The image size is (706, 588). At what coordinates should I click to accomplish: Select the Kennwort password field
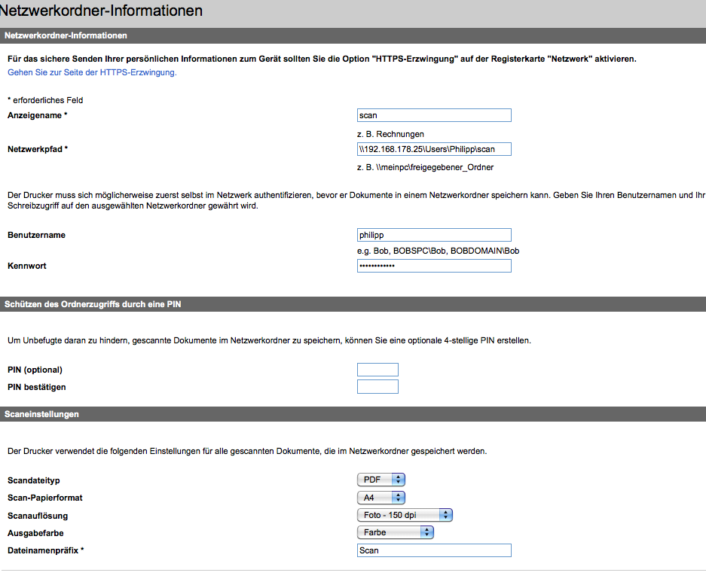point(434,266)
